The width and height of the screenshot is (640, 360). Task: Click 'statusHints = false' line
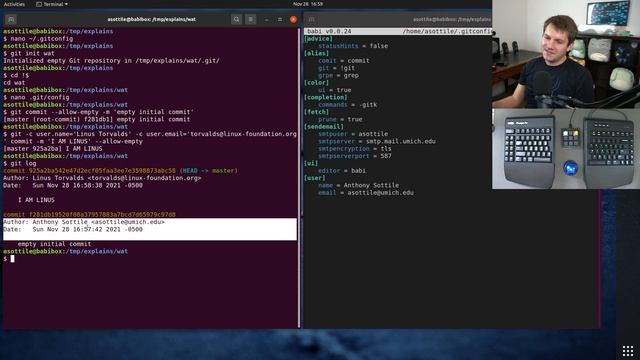pyautogui.click(x=353, y=46)
